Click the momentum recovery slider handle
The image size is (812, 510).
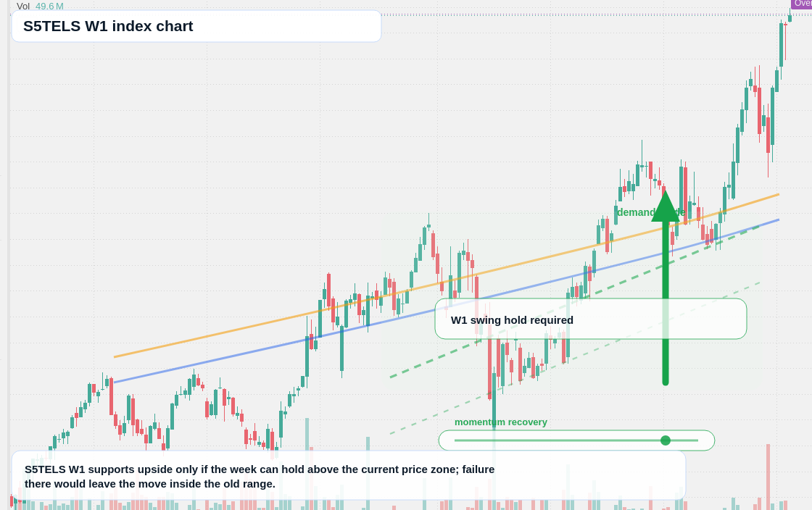point(666,440)
